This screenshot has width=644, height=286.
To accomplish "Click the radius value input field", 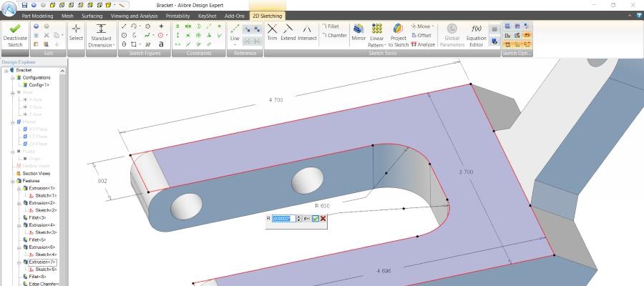I will point(283,219).
